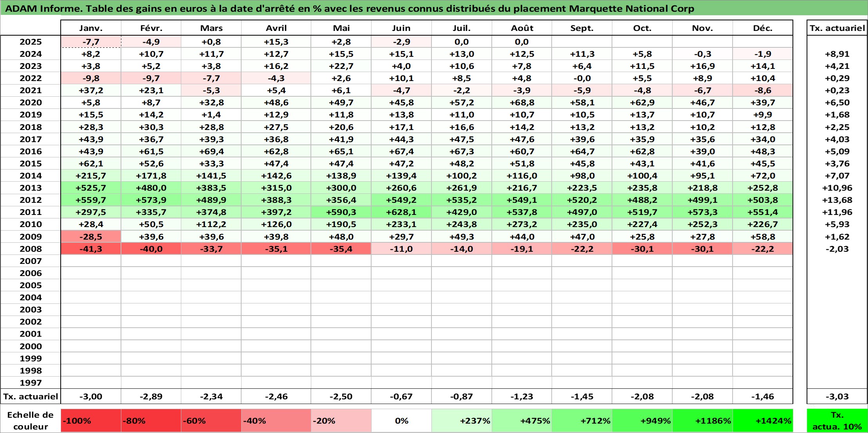Select the -1,9 cell in December 2024

click(763, 54)
